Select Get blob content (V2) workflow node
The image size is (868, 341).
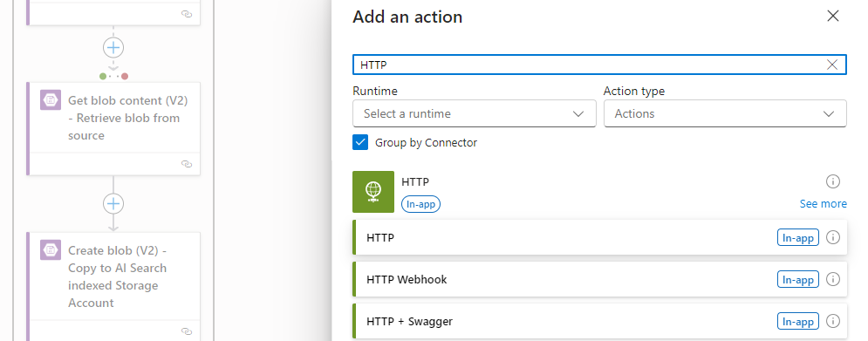tap(113, 128)
